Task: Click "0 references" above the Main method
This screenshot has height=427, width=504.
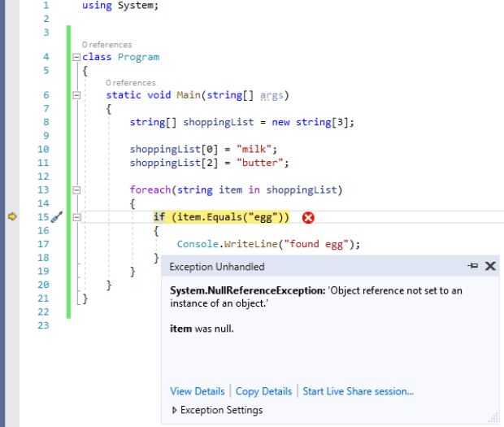Action: pyautogui.click(x=130, y=83)
